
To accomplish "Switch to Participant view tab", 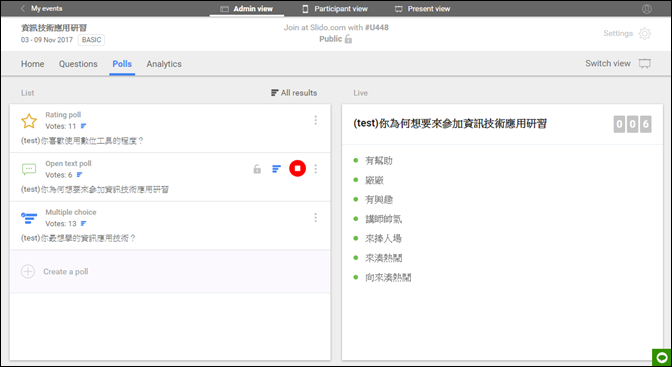I will (x=335, y=9).
